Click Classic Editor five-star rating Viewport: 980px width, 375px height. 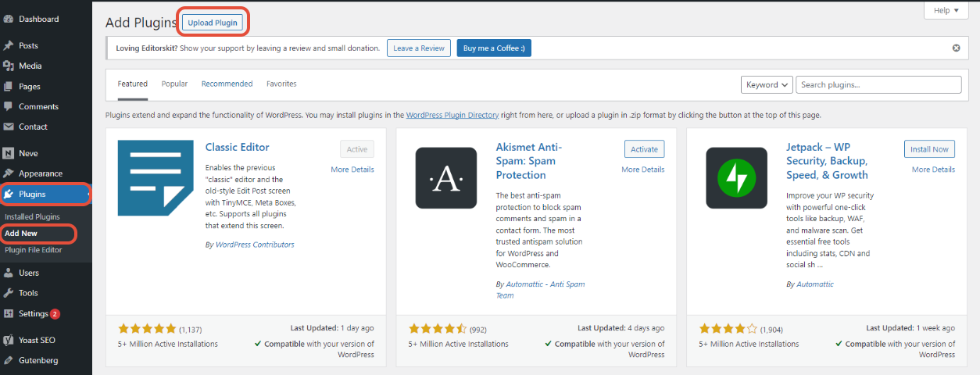tap(147, 329)
